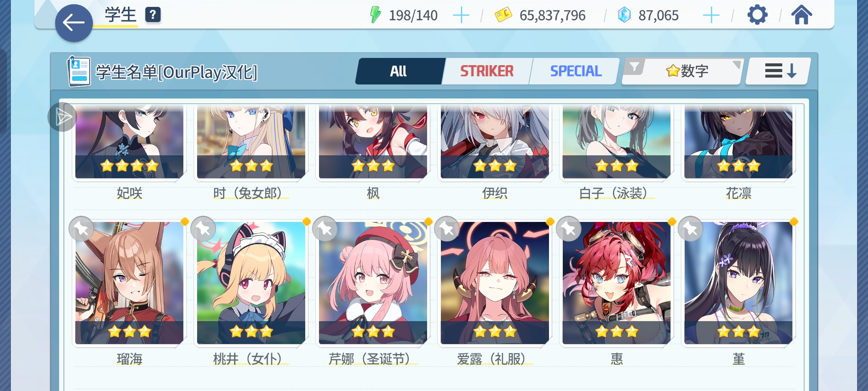Add energy with plus beside 198/140

(x=461, y=16)
